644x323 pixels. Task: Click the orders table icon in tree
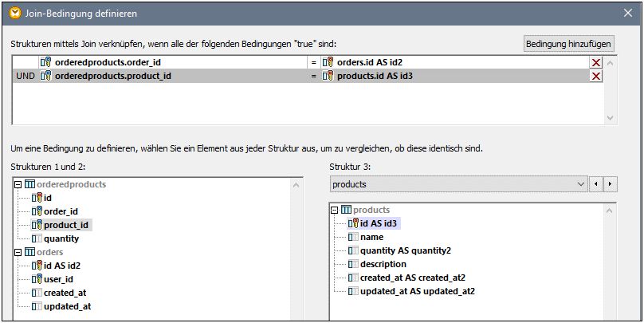click(x=29, y=252)
